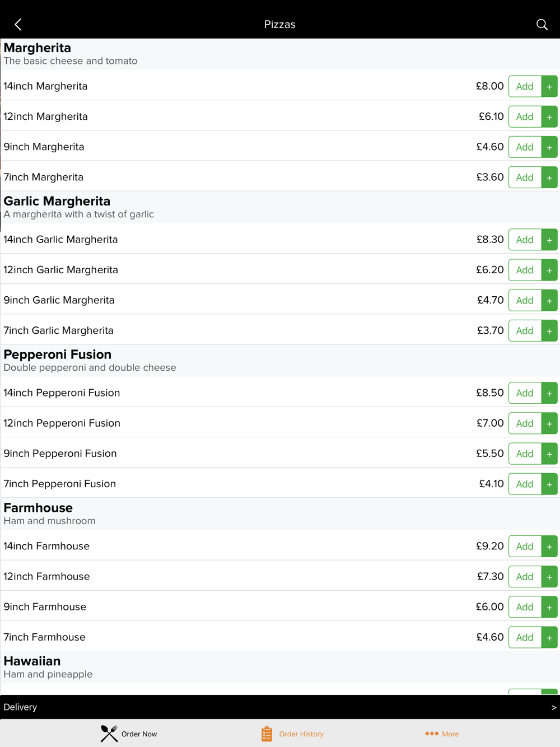Tap plus icon for 14inch Margherita
The height and width of the screenshot is (747, 560).
[549, 86]
